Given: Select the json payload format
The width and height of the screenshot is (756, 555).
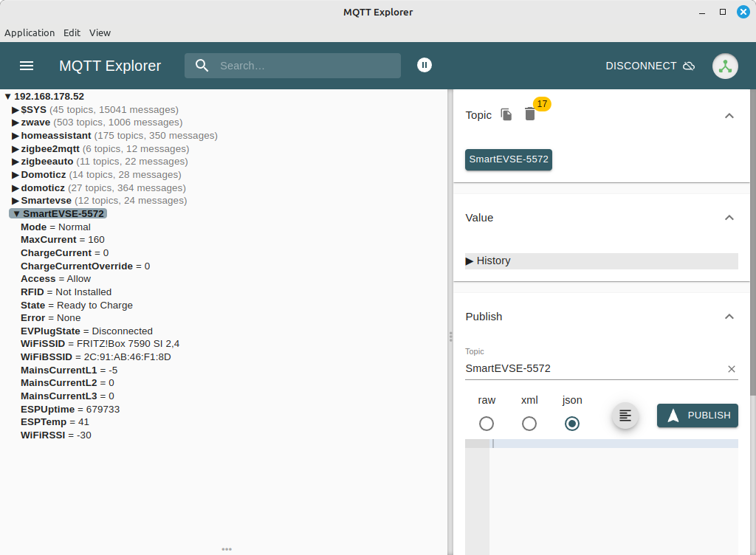Looking at the screenshot, I should point(572,424).
